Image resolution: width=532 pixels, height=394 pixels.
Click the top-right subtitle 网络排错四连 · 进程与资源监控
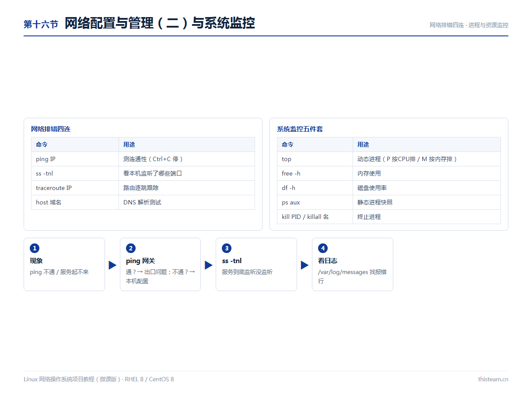469,25
